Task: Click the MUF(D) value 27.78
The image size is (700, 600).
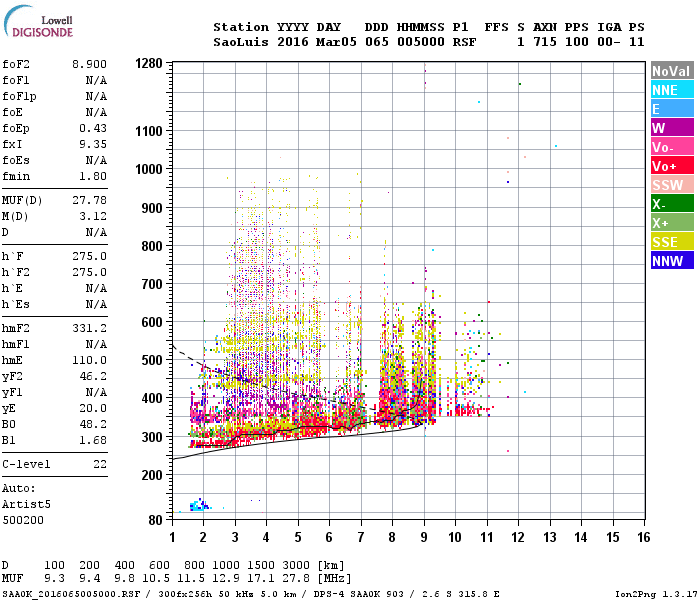Action: point(89,200)
